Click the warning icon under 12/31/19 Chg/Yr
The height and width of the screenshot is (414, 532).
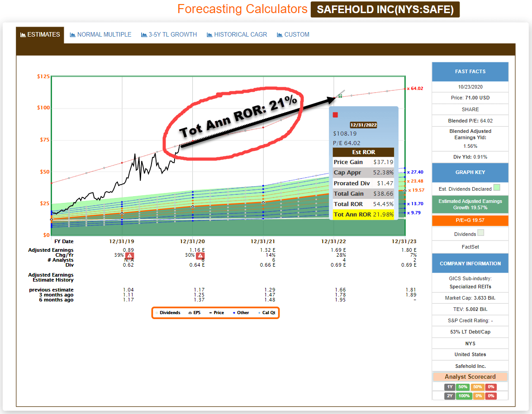click(x=129, y=256)
